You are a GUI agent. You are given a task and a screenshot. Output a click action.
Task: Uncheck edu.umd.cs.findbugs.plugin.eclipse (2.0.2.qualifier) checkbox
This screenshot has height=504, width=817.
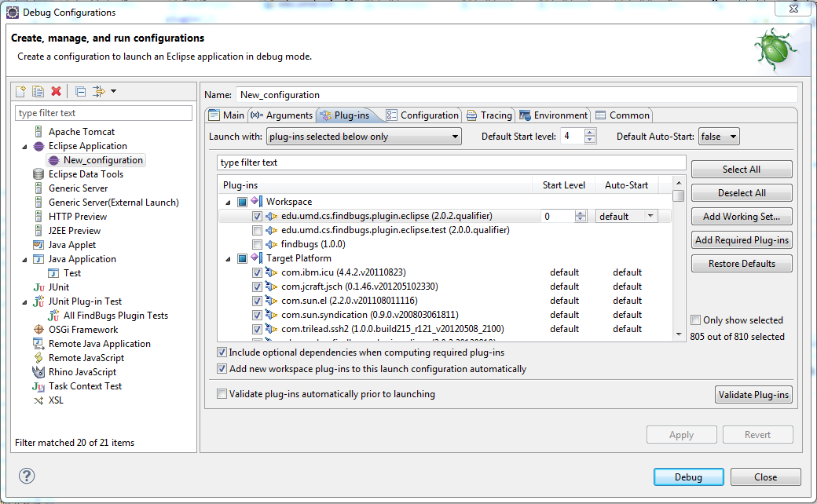point(257,216)
